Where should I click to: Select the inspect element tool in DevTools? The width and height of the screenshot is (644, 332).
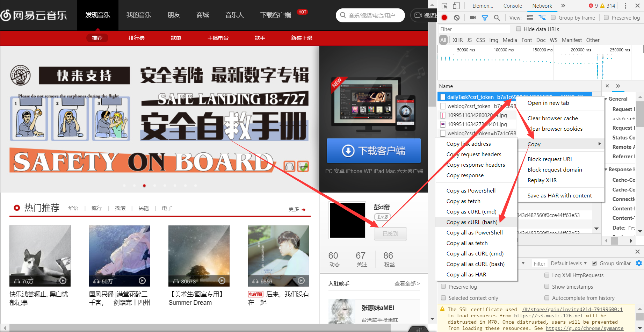pyautogui.click(x=444, y=6)
